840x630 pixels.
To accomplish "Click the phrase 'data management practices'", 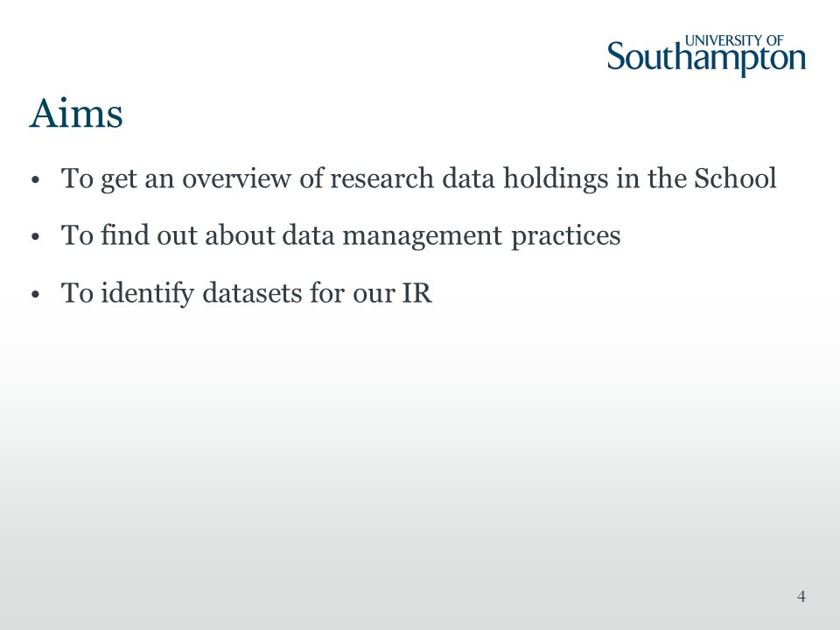I will point(451,236).
